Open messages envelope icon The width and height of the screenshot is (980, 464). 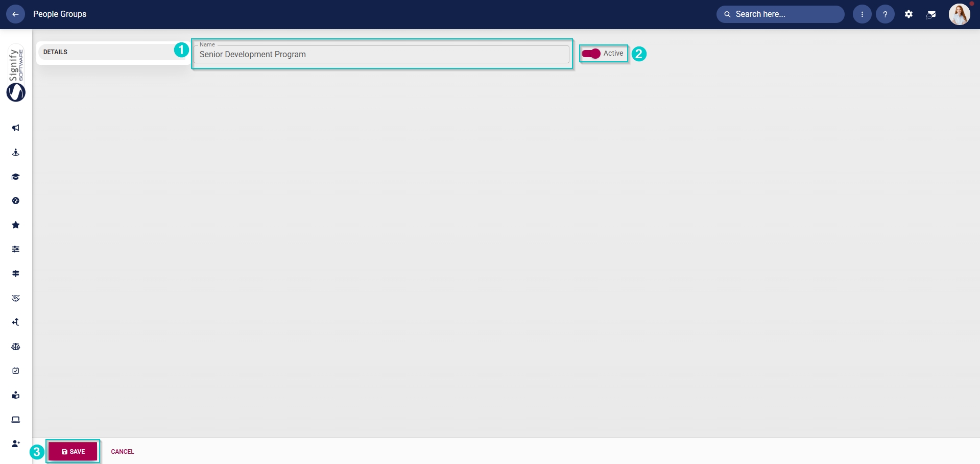931,14
